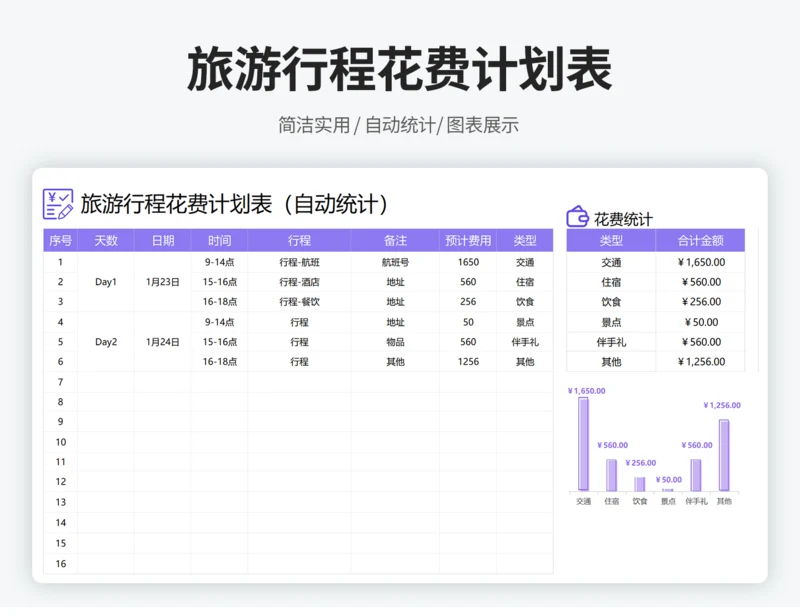The height and width of the screenshot is (616, 800).
Task: Click the 伴手礼 bar in the chart
Action: click(x=696, y=475)
